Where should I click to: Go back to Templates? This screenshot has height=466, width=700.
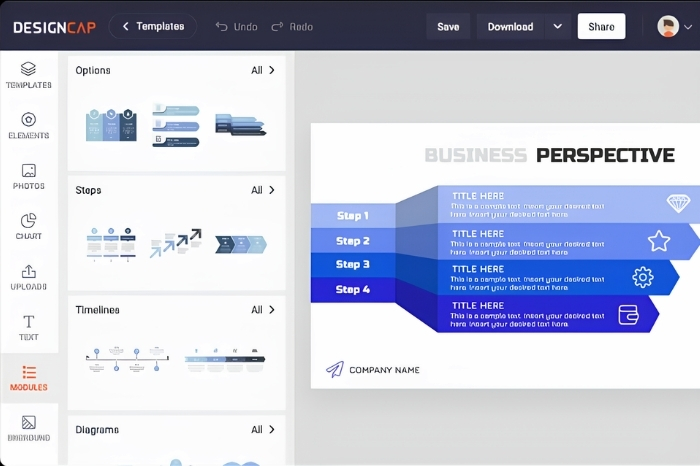tap(153, 26)
